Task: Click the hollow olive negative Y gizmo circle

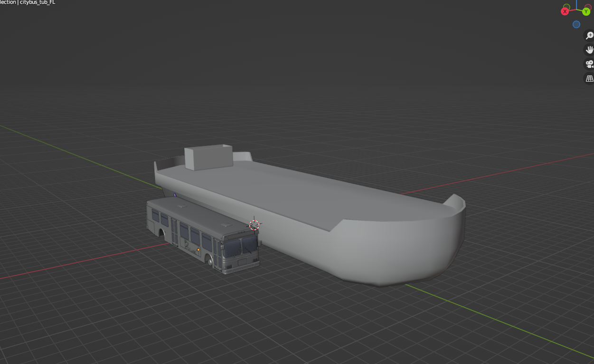Action: pyautogui.click(x=566, y=7)
